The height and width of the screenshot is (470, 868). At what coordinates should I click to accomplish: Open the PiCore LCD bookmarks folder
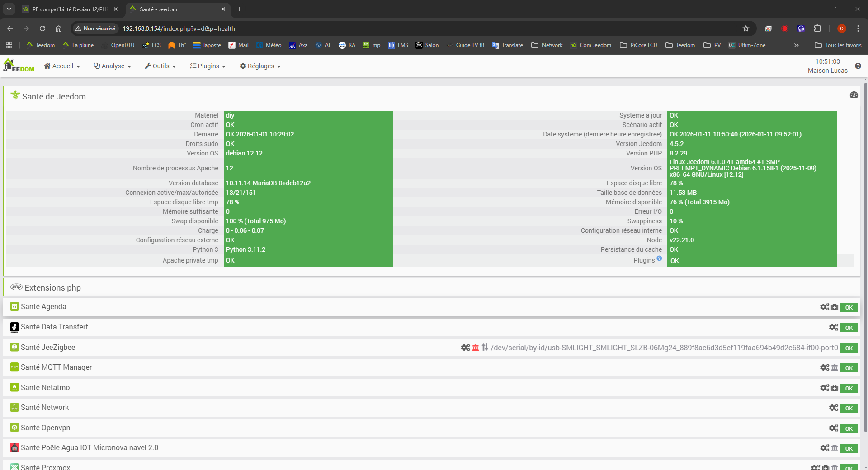click(x=638, y=45)
